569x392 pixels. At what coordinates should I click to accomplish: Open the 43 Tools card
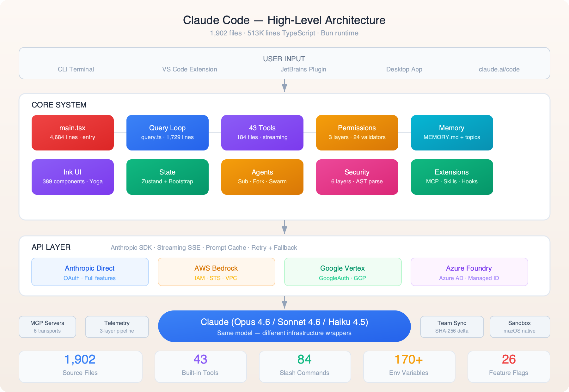[x=262, y=132]
